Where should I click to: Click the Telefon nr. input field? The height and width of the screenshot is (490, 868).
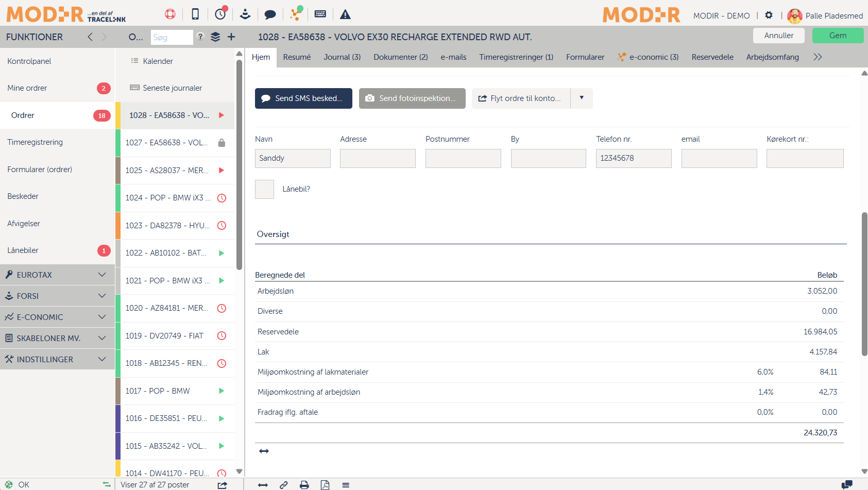(x=633, y=158)
